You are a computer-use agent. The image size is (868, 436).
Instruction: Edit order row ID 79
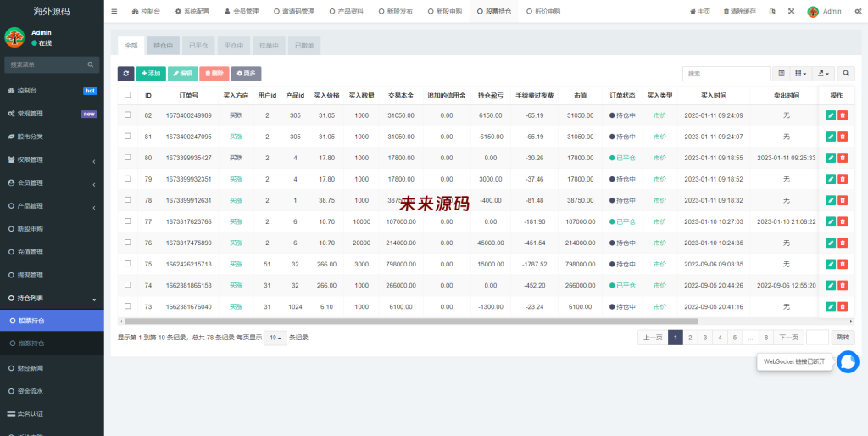pyautogui.click(x=831, y=179)
